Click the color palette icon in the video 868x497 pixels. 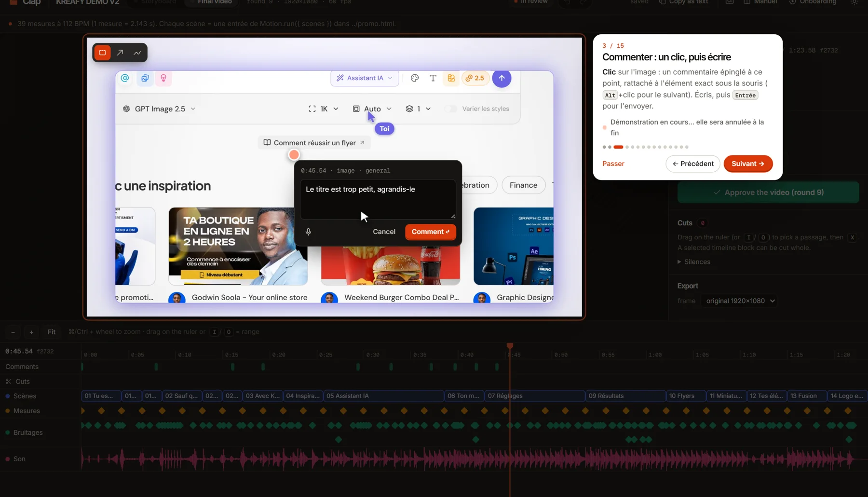coord(415,78)
